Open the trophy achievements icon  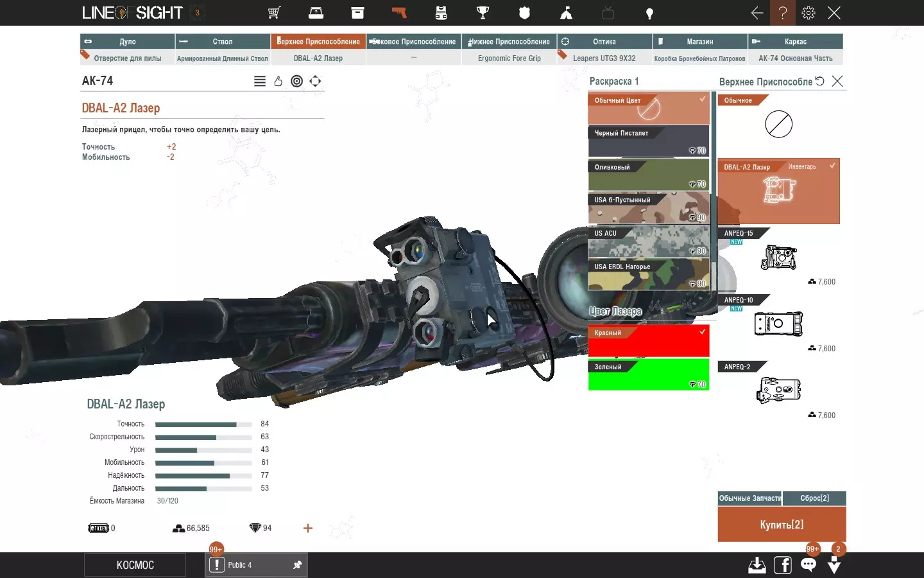click(483, 13)
